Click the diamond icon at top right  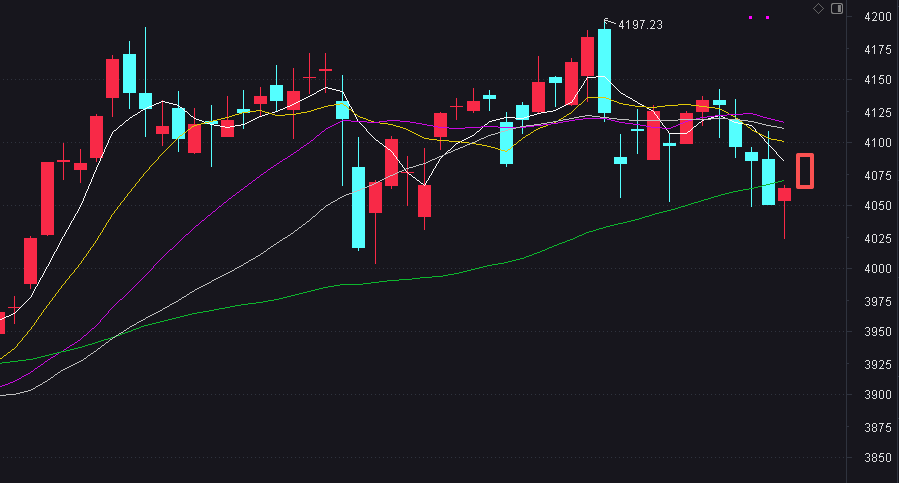[818, 8]
